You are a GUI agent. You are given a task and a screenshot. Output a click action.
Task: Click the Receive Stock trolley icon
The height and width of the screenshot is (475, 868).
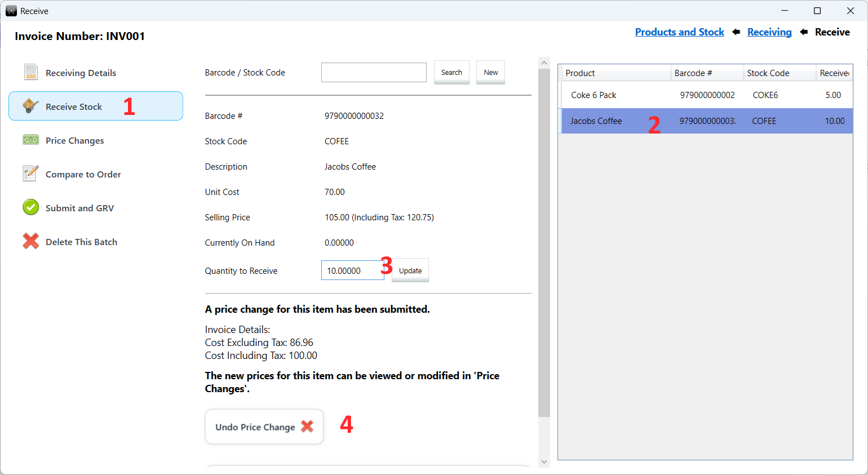click(30, 106)
